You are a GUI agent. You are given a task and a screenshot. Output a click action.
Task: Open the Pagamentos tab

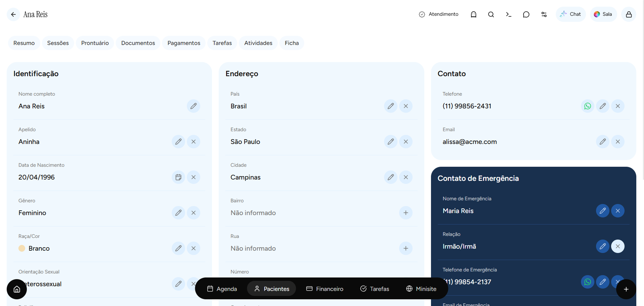[184, 43]
